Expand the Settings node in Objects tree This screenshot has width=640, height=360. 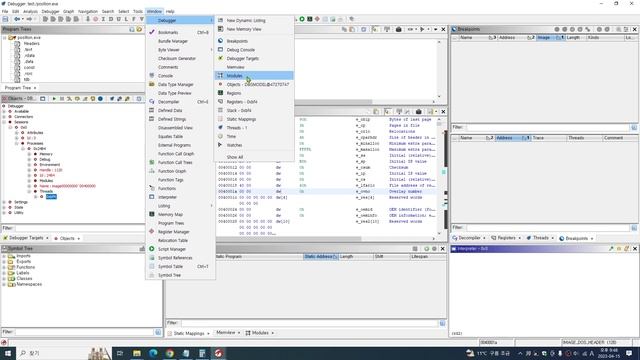tap(4, 202)
